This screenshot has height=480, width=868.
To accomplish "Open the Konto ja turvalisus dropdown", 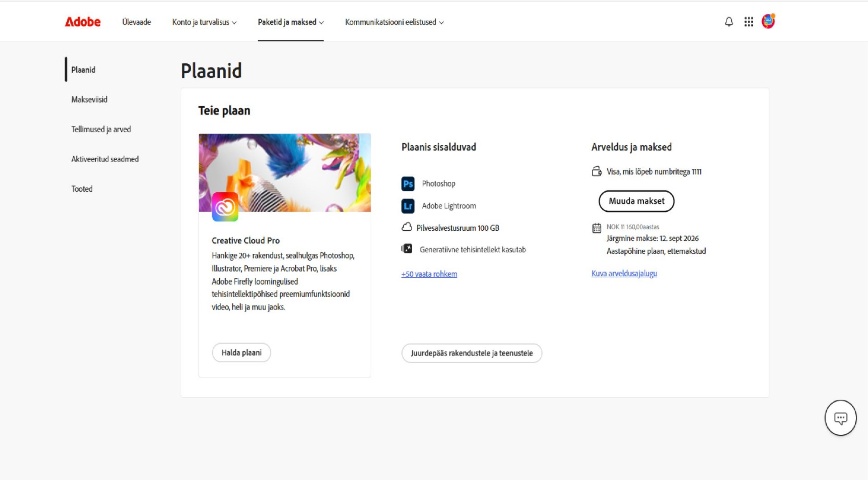I will click(x=204, y=22).
